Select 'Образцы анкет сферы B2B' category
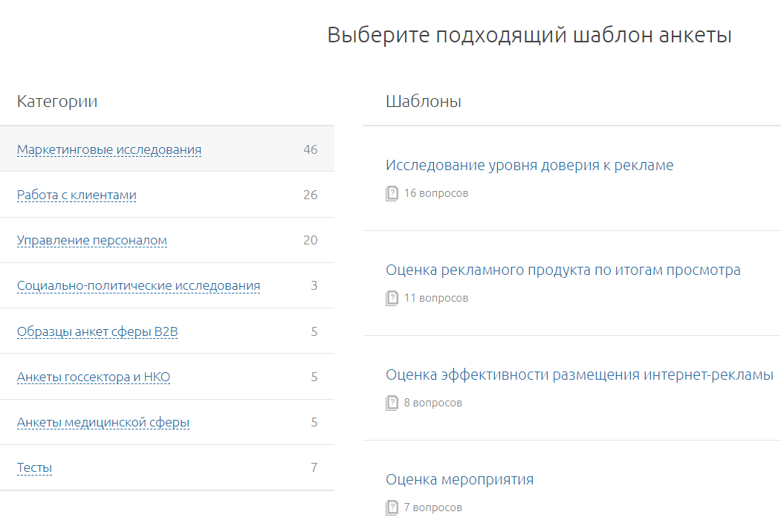The image size is (781, 532). tap(97, 332)
